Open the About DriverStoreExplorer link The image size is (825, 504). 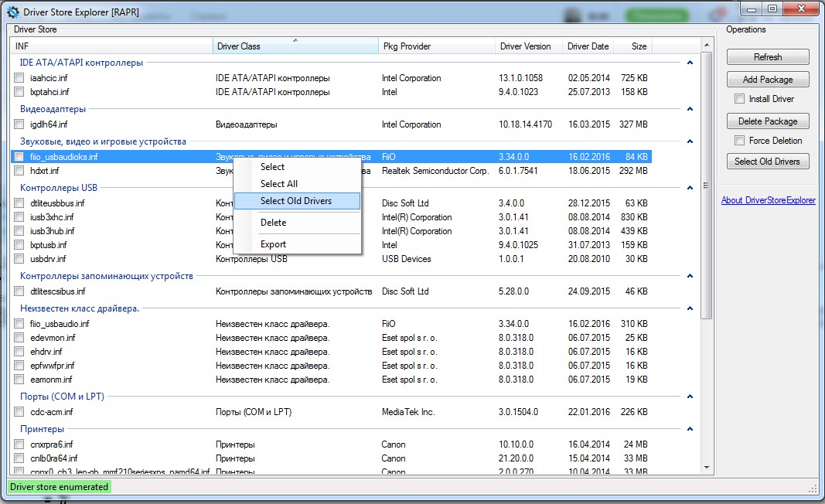click(769, 200)
